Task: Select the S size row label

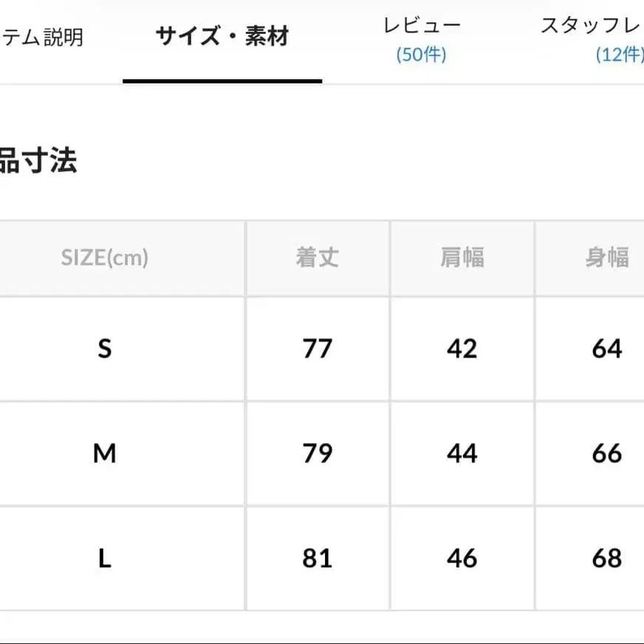Action: click(105, 349)
